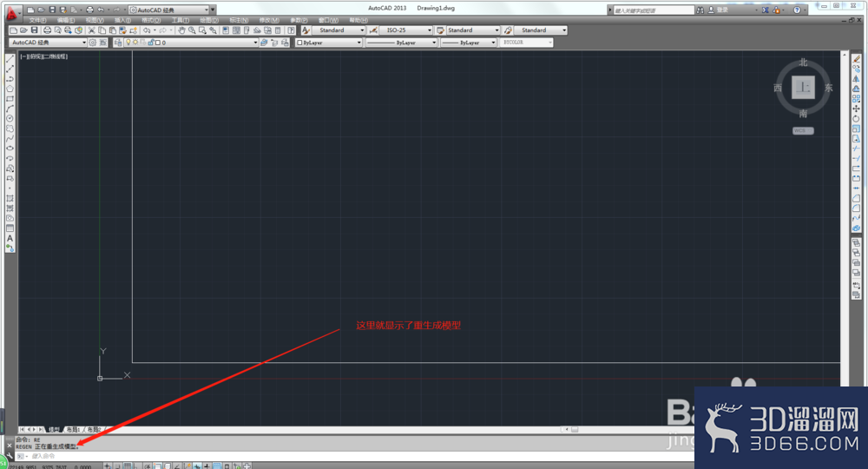868x469 pixels.
Task: Click Save in the quick access toolbar
Action: (52, 10)
